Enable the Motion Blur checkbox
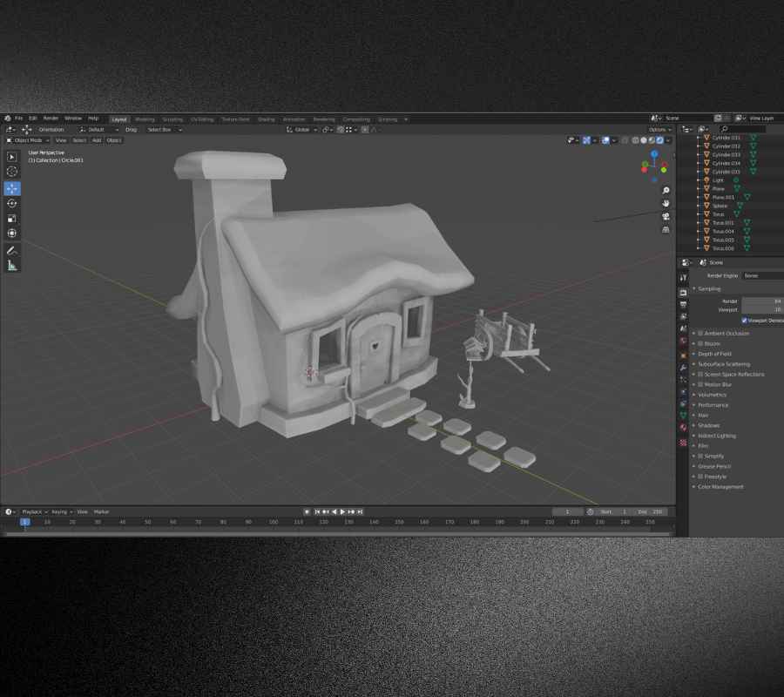Viewport: 784px width, 697px height. [x=700, y=384]
